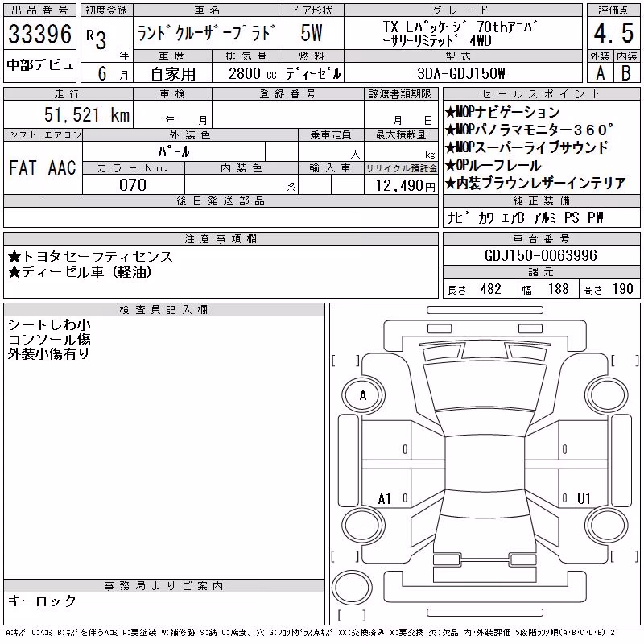The width and height of the screenshot is (644, 644).
Task: Click the 中部デビュー label
Action: [40, 65]
